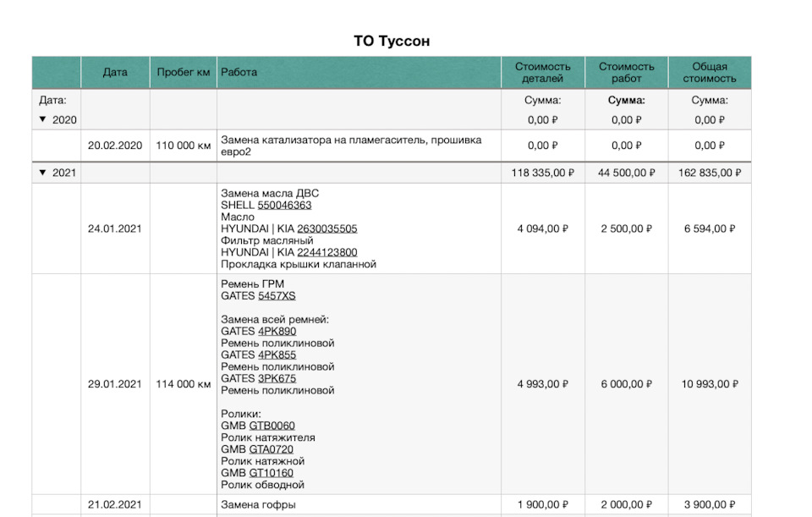Select the date cell 29.01.2021
Screen dimensions: 812x517
[x=115, y=384]
